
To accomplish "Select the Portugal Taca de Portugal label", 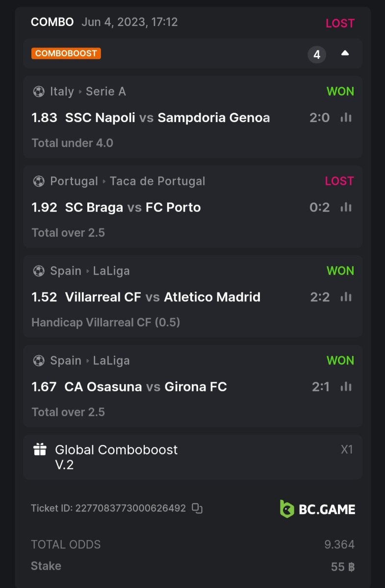I will [x=128, y=181].
